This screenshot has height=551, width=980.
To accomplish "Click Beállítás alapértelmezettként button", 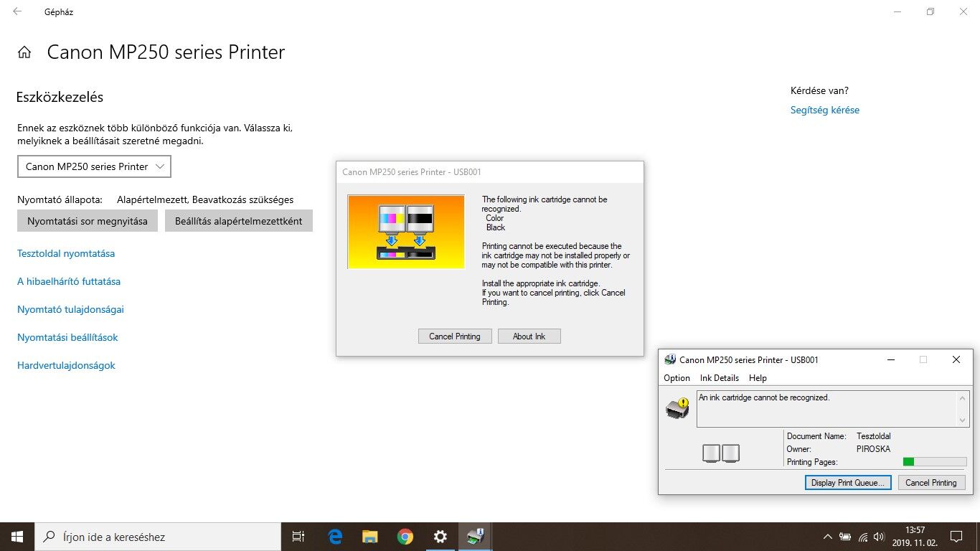I will (x=239, y=221).
